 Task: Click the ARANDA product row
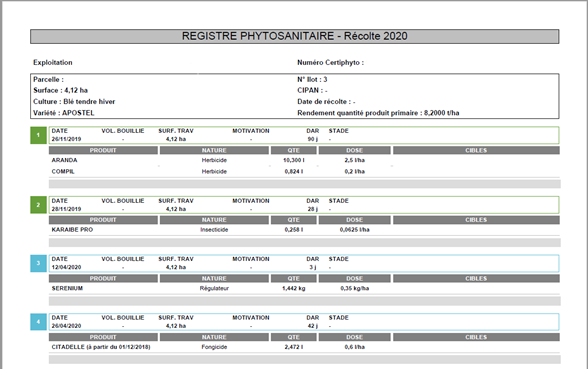(x=304, y=160)
